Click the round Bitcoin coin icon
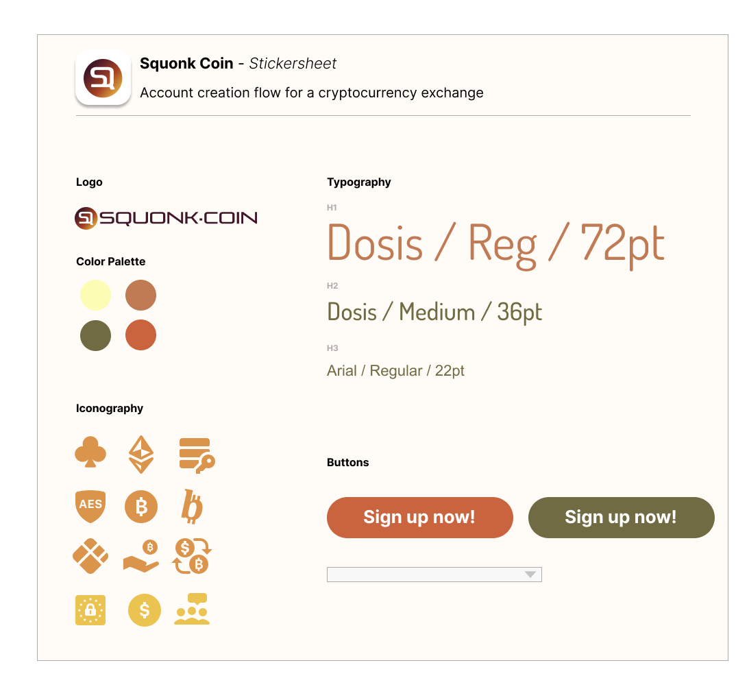The width and height of the screenshot is (749, 700). (141, 507)
